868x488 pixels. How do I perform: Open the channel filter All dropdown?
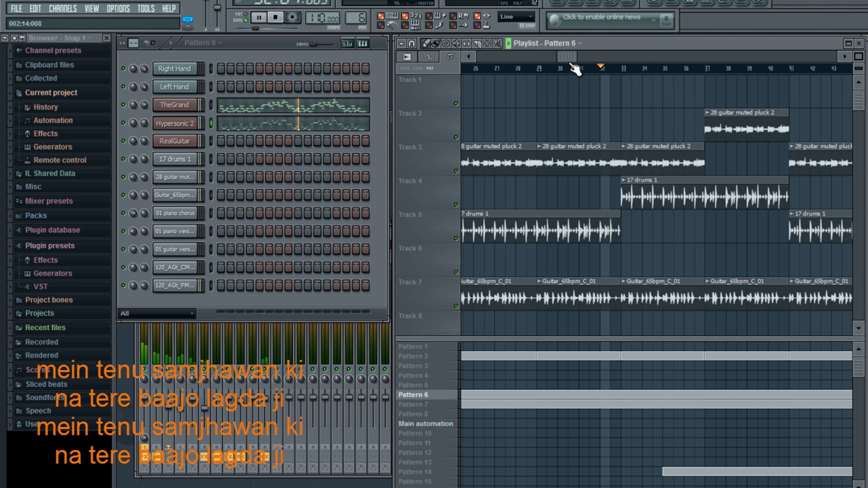point(157,313)
